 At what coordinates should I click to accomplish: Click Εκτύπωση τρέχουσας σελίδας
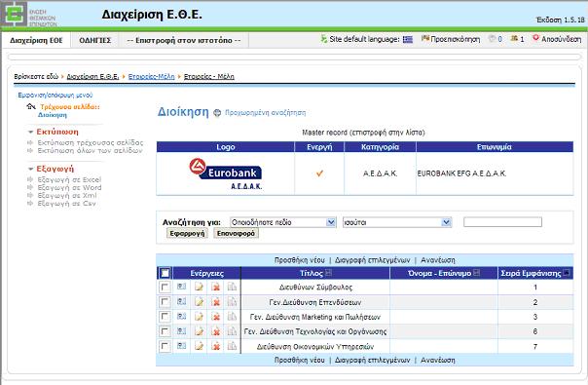tap(91, 142)
